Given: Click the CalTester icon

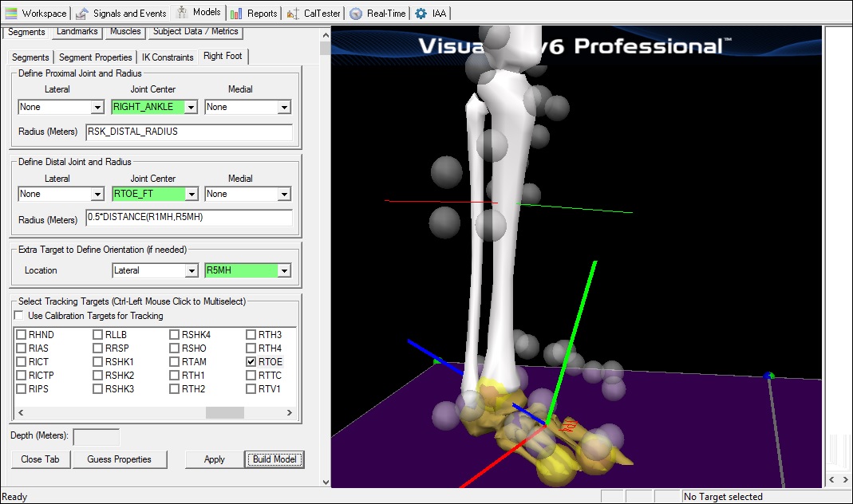Looking at the screenshot, I should coord(294,13).
